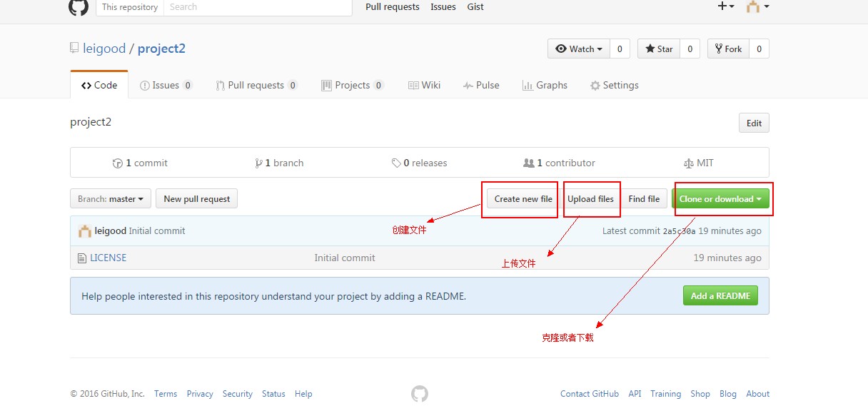This screenshot has width=868, height=411.
Task: Open the Initial commit message in LICENSE row
Action: click(345, 258)
